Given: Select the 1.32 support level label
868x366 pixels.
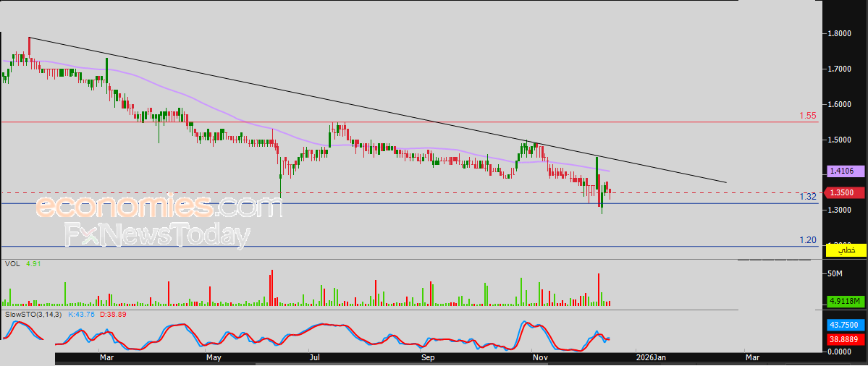Looking at the screenshot, I should pos(808,197).
